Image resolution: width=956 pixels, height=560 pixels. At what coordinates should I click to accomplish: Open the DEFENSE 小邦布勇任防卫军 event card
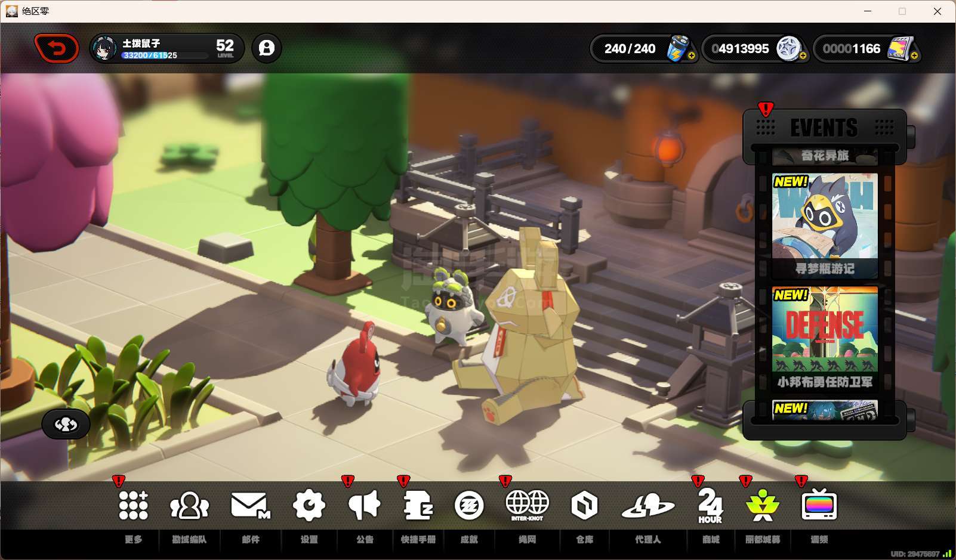click(x=825, y=339)
